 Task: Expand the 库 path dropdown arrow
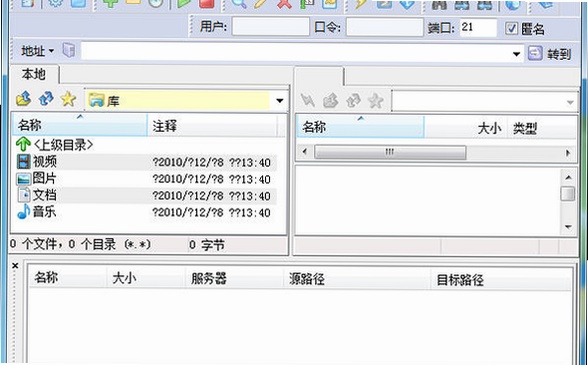[x=279, y=101]
